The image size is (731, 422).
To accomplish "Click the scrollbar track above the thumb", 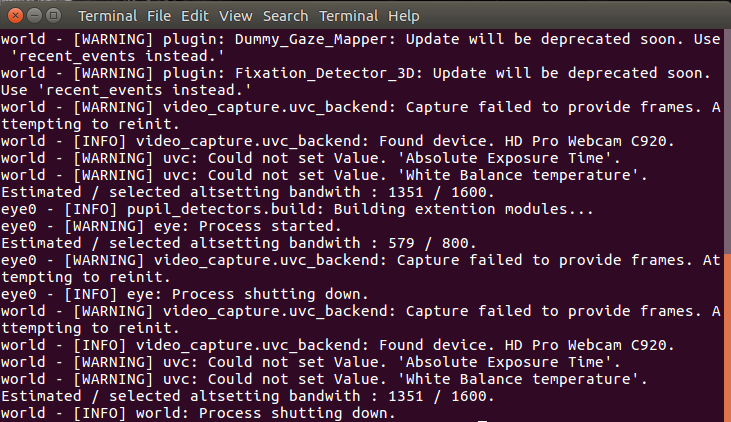I will coord(728,141).
